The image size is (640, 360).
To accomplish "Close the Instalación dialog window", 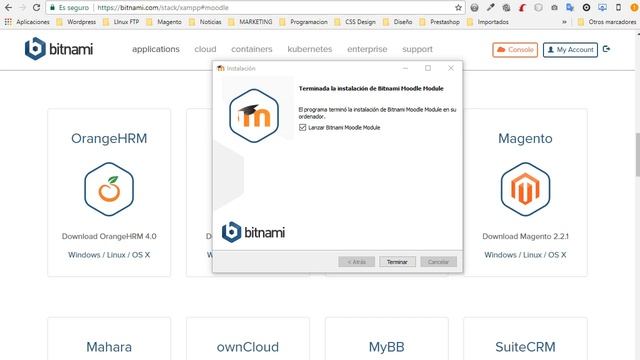I will coord(451,68).
